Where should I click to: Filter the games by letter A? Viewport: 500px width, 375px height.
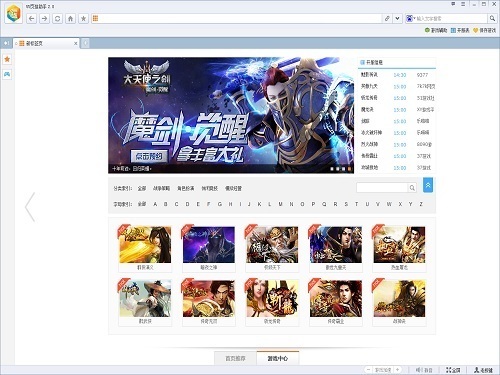(155, 204)
